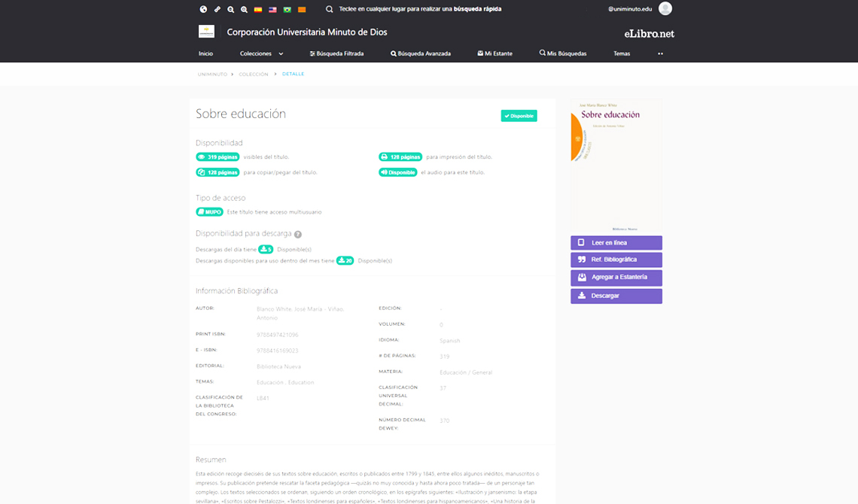858x504 pixels.
Task: Select the Catalan flag language option
Action: pyautogui.click(x=302, y=9)
